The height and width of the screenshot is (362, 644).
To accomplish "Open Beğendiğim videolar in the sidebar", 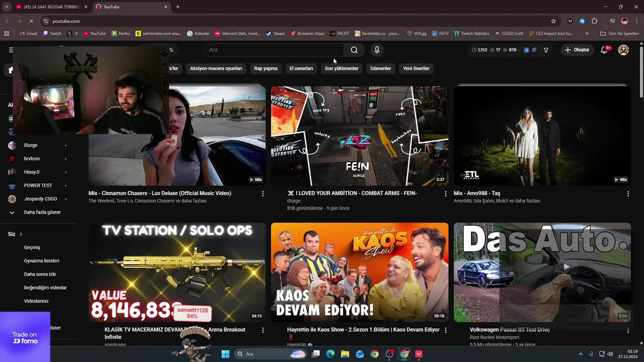I will [45, 288].
